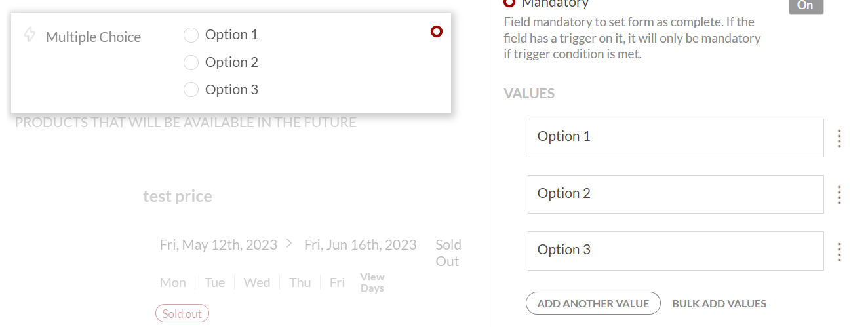Toggle the Mandatory switch off
The image size is (868, 327).
tap(805, 6)
